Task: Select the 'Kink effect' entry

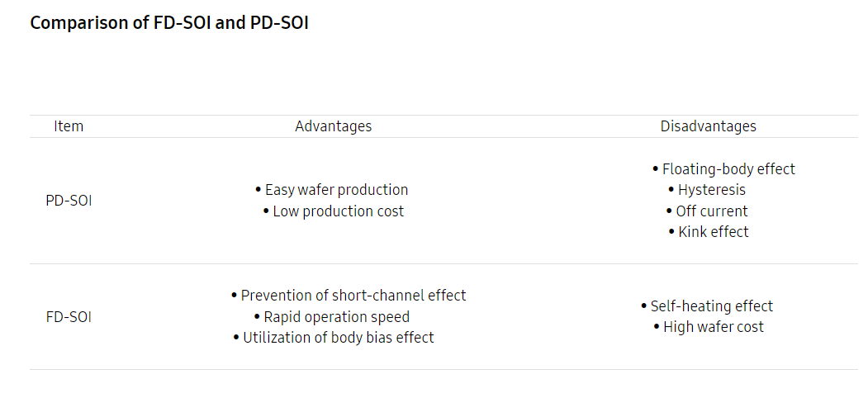Action: tap(714, 232)
